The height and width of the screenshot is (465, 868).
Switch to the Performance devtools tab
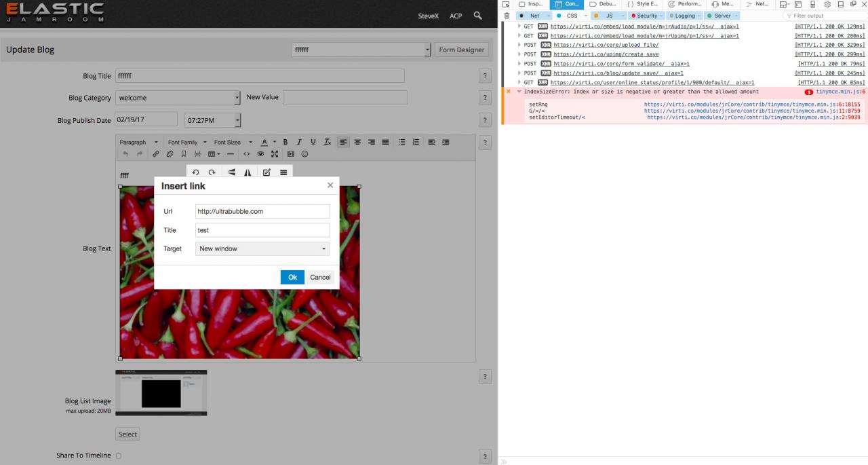[685, 4]
